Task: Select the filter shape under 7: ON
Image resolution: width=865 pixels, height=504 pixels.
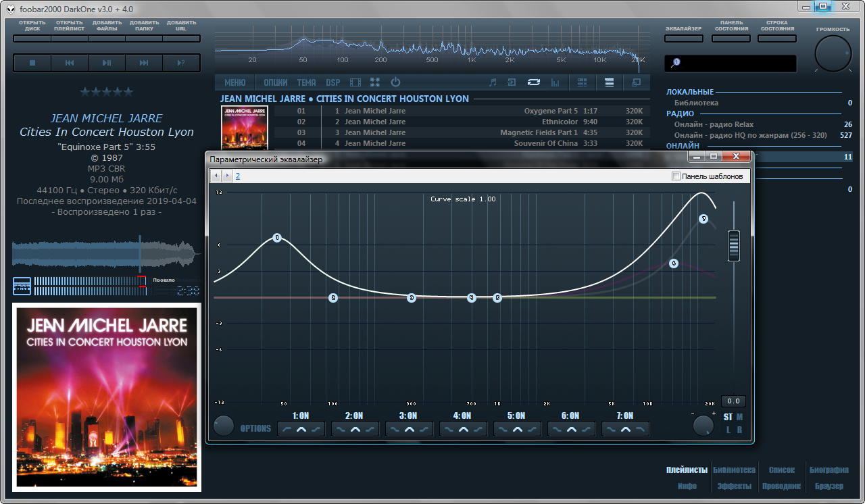Action: (x=626, y=429)
